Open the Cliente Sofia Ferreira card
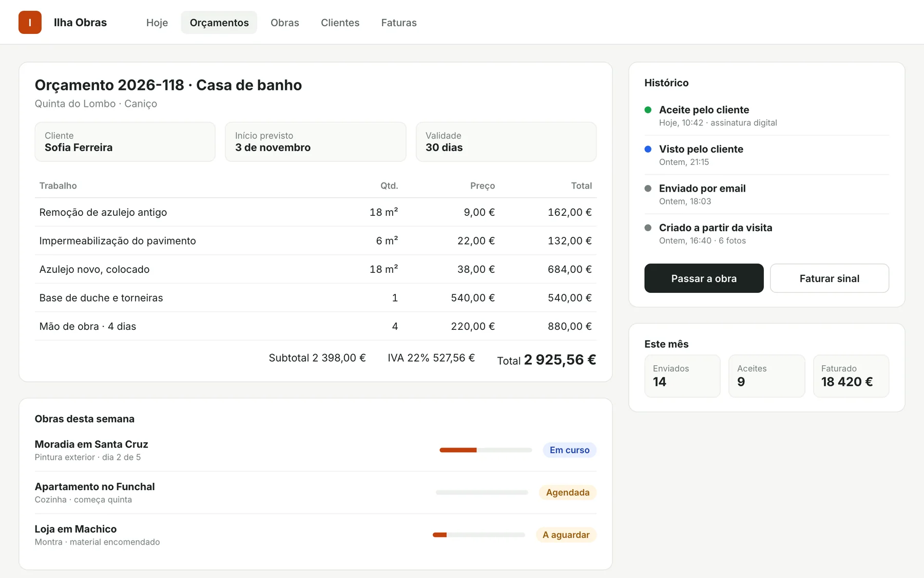The image size is (924, 578). pyautogui.click(x=125, y=142)
